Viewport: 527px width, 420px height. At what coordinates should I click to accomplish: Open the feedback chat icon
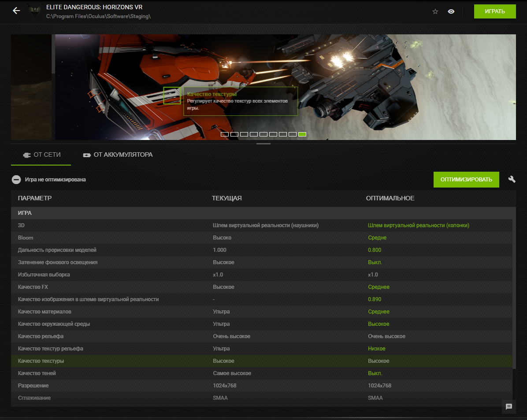pos(509,406)
